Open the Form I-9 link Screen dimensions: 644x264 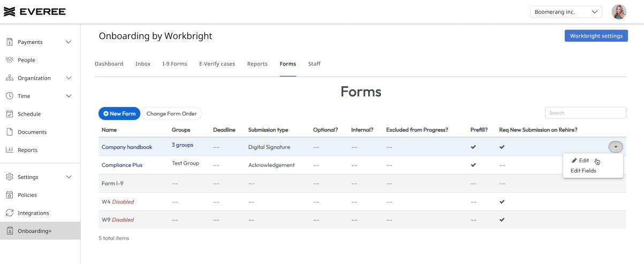[x=112, y=184]
